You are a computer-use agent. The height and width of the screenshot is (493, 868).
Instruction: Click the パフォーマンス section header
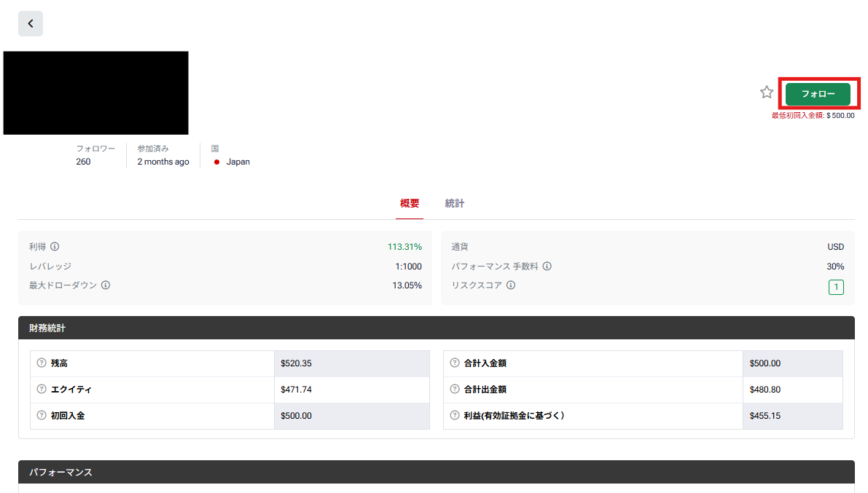click(437, 472)
